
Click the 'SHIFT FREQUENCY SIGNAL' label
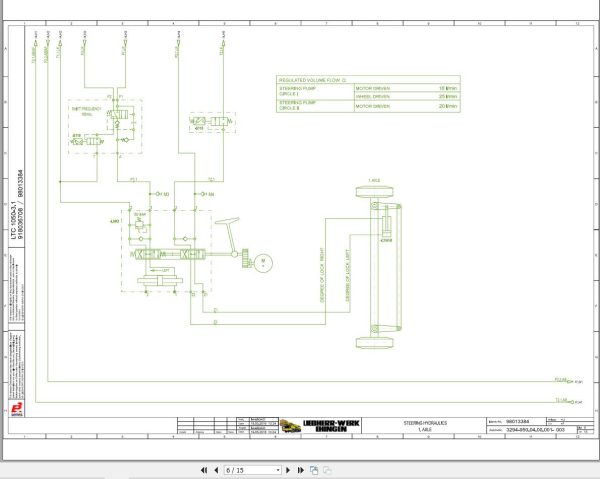pyautogui.click(x=86, y=111)
